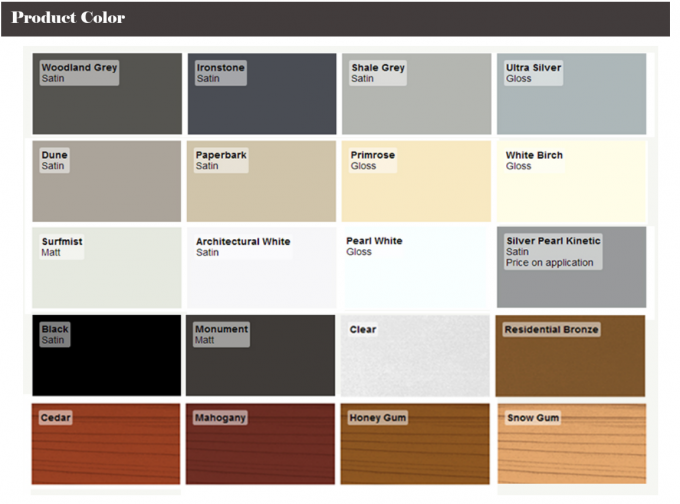Select the Clear finish tile
The width and height of the screenshot is (680, 504).
pos(416,356)
